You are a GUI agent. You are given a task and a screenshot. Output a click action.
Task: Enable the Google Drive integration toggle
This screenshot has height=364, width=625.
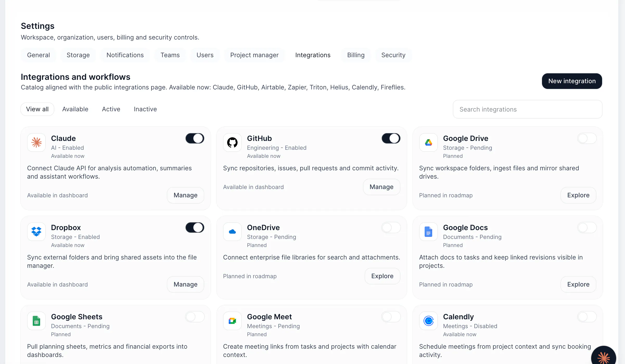pyautogui.click(x=587, y=138)
